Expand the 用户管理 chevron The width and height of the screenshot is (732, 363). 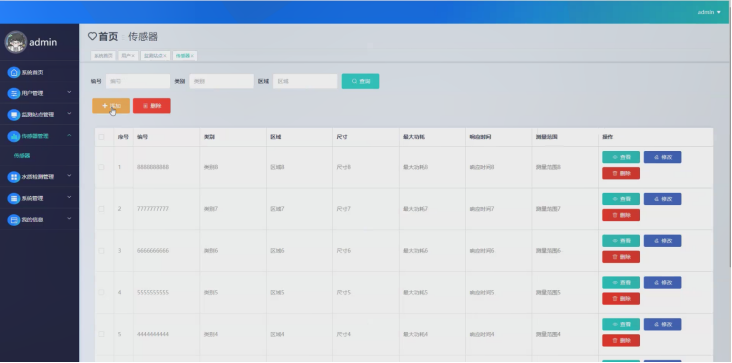click(69, 92)
